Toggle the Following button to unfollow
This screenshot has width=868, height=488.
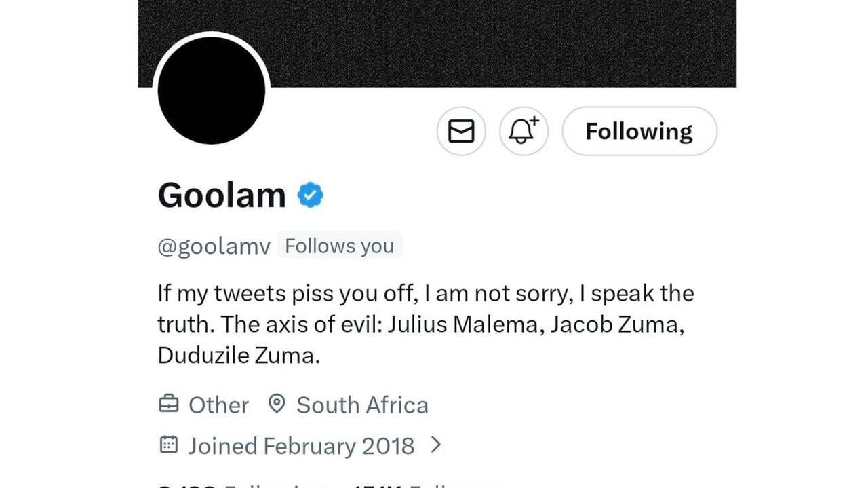pyautogui.click(x=639, y=131)
